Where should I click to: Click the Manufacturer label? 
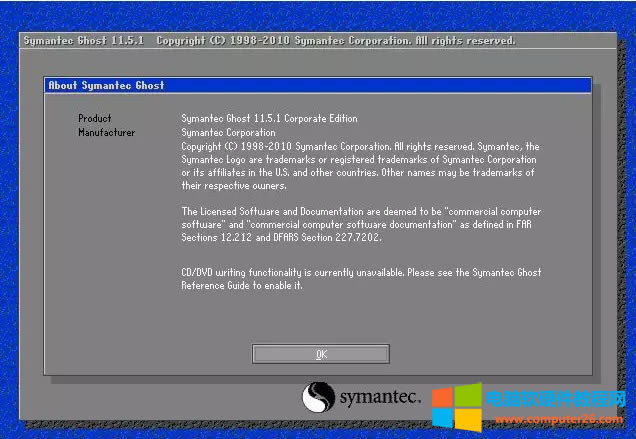tap(107, 132)
